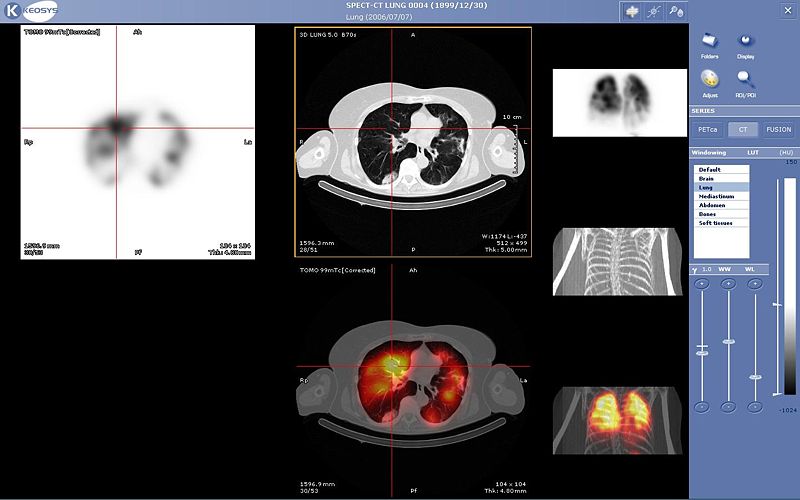Screen dimensions: 800x500
Task: Switch series to PETca
Action: (707, 130)
